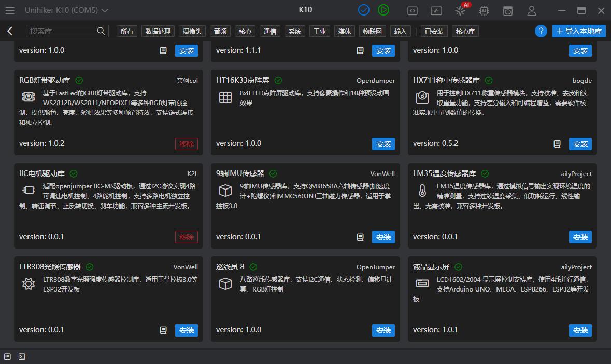Viewport: 611px width, 364px height.
Task: Click author name bogde
Action: click(582, 81)
